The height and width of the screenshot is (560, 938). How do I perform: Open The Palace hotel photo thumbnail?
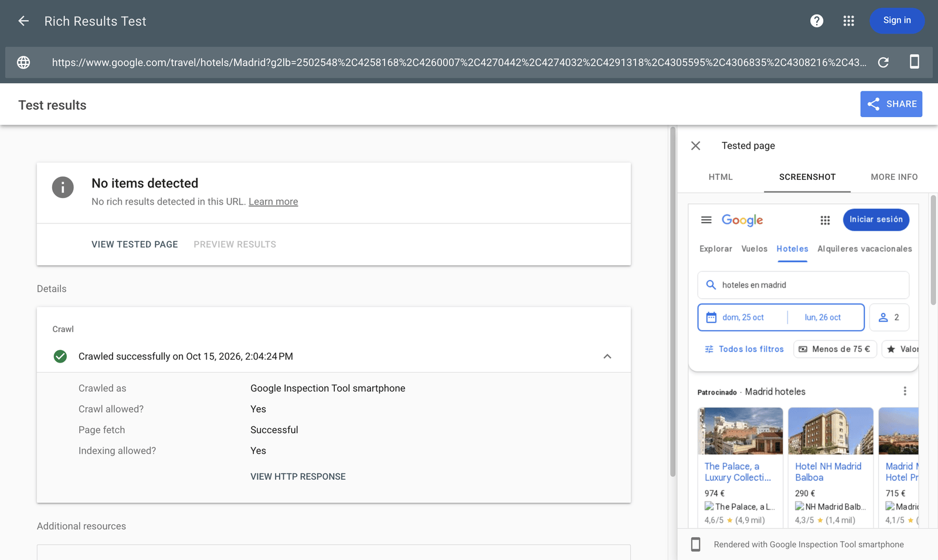click(740, 431)
